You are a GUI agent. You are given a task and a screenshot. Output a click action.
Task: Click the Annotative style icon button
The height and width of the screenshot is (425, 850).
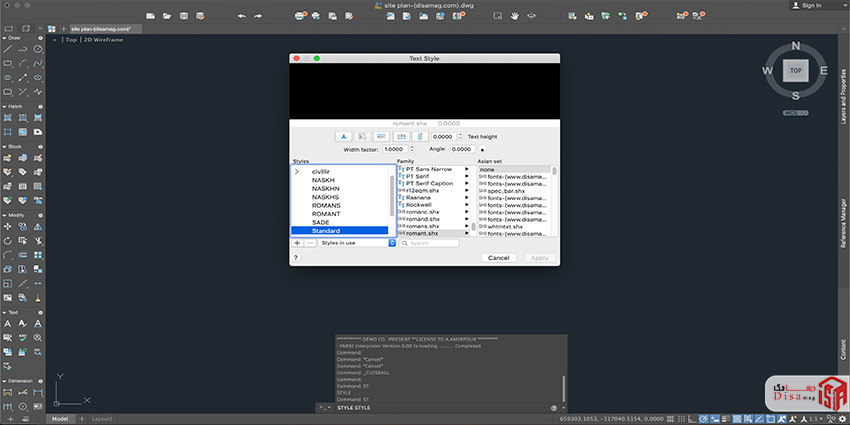click(x=343, y=136)
